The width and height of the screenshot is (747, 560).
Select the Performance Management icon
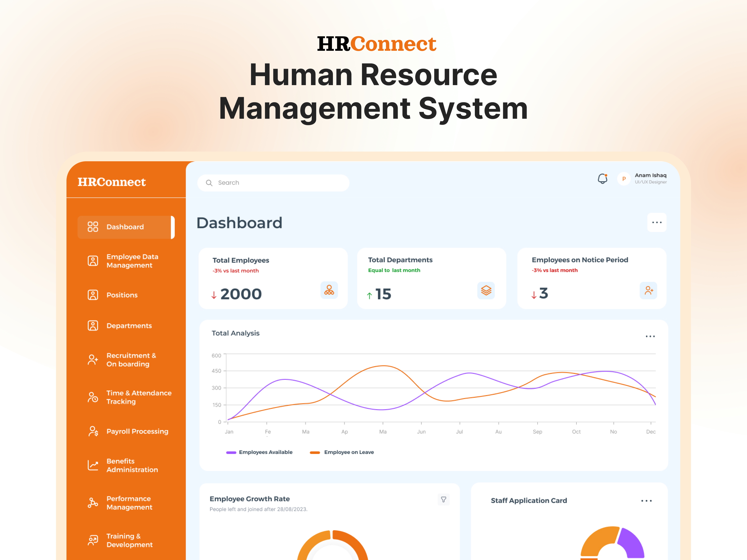pyautogui.click(x=93, y=503)
